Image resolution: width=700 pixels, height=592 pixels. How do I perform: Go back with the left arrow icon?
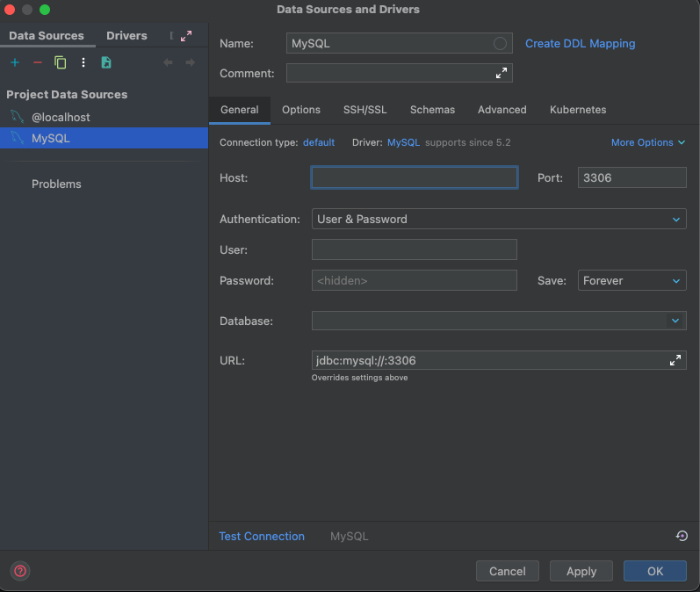pyautogui.click(x=168, y=62)
